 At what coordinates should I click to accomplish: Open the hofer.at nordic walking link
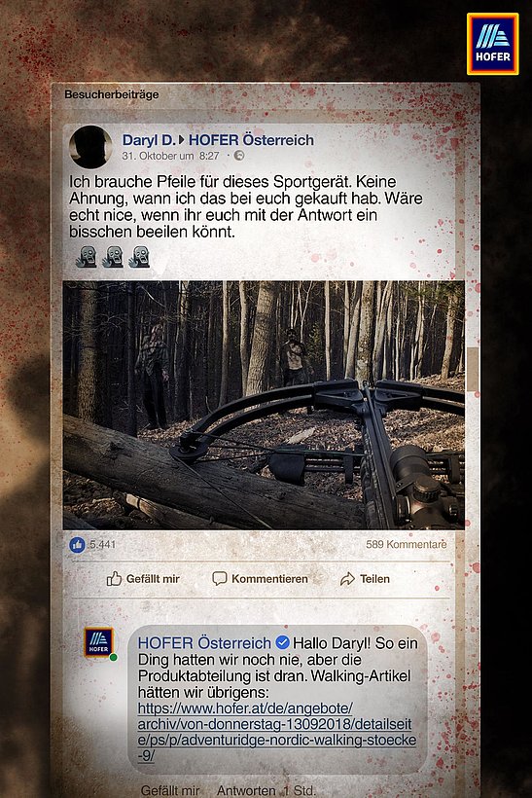tap(277, 732)
